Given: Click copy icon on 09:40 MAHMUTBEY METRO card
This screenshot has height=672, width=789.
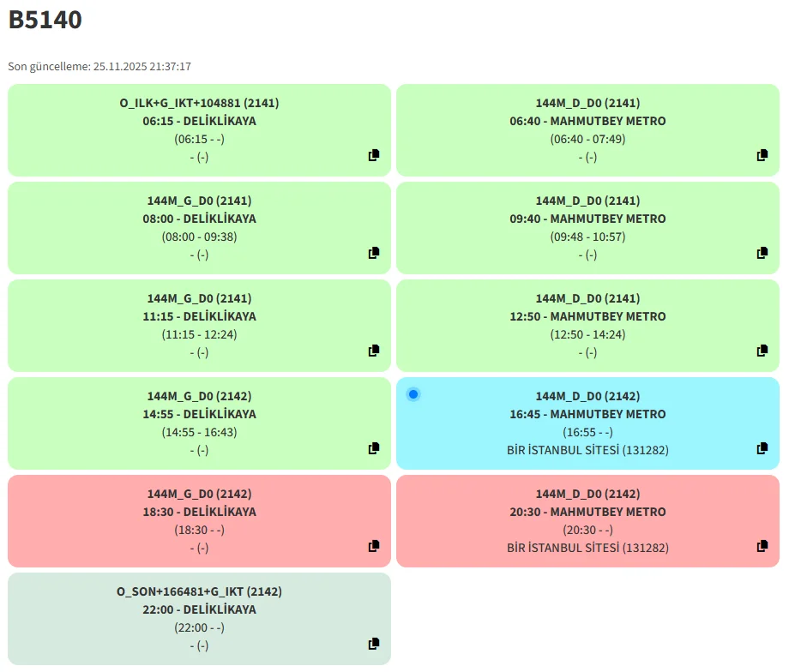Looking at the screenshot, I should click(x=762, y=253).
